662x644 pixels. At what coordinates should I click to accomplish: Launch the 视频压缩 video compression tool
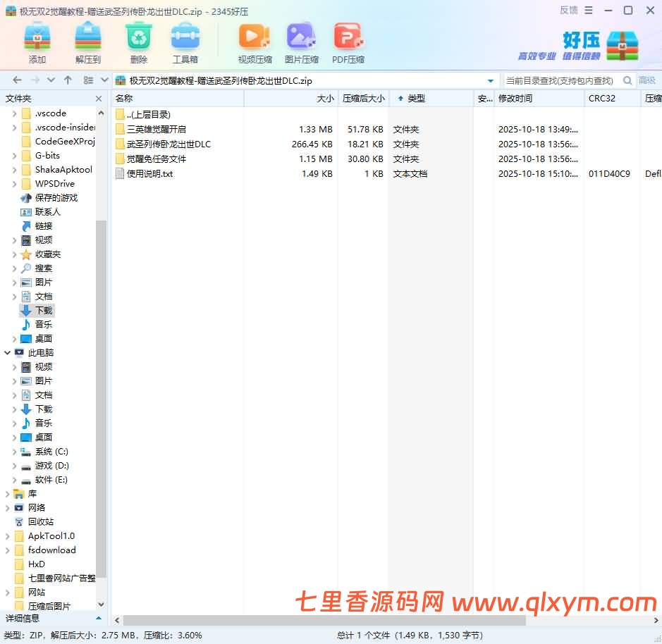[x=254, y=42]
